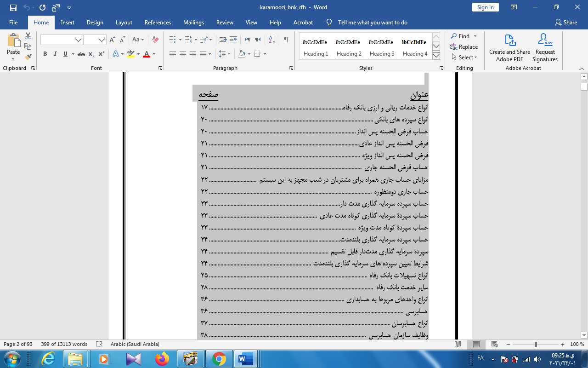Click the Sign in button
Viewport: 588px width, 368px height.
pyautogui.click(x=485, y=7)
